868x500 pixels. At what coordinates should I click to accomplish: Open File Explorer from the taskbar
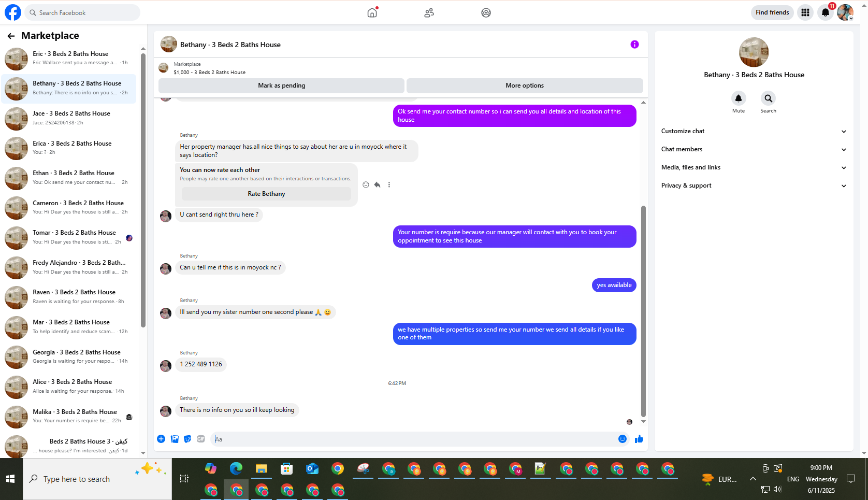262,469
